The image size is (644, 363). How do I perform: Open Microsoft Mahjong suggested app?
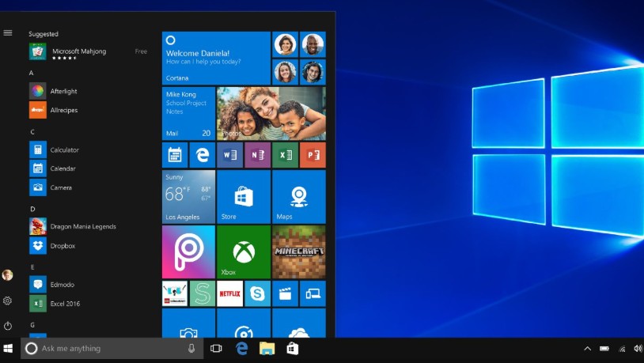89,51
